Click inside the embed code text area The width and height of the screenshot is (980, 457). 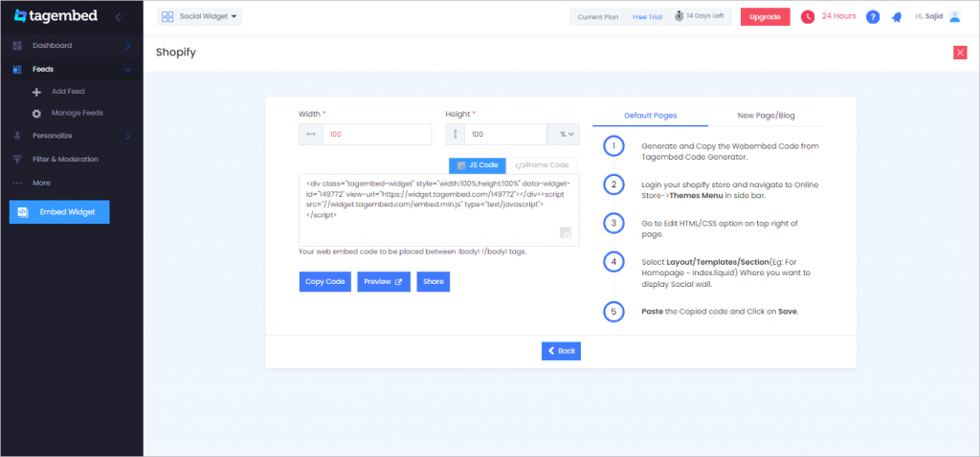click(438, 210)
